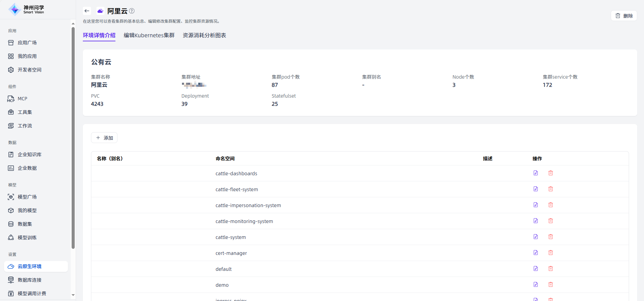Remove the cattle-system namespace
Image resolution: width=644 pixels, height=301 pixels.
[551, 237]
